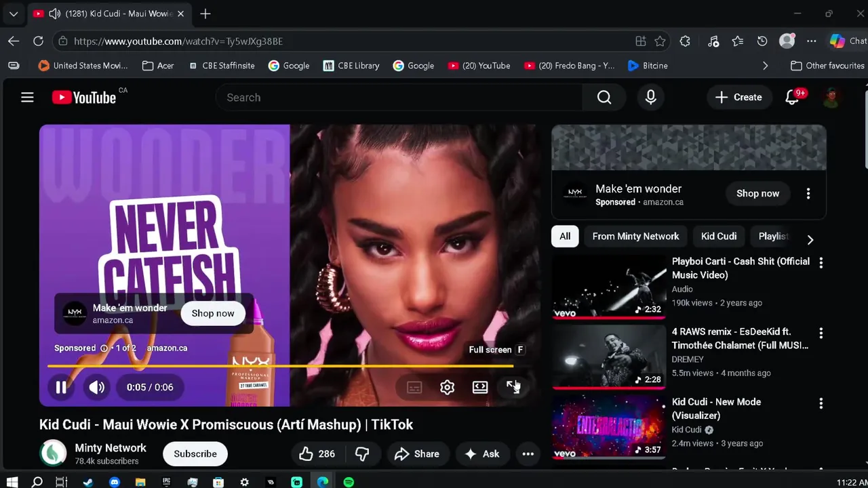Open options for 4 RAWS remix
The image size is (868, 488).
point(821,333)
